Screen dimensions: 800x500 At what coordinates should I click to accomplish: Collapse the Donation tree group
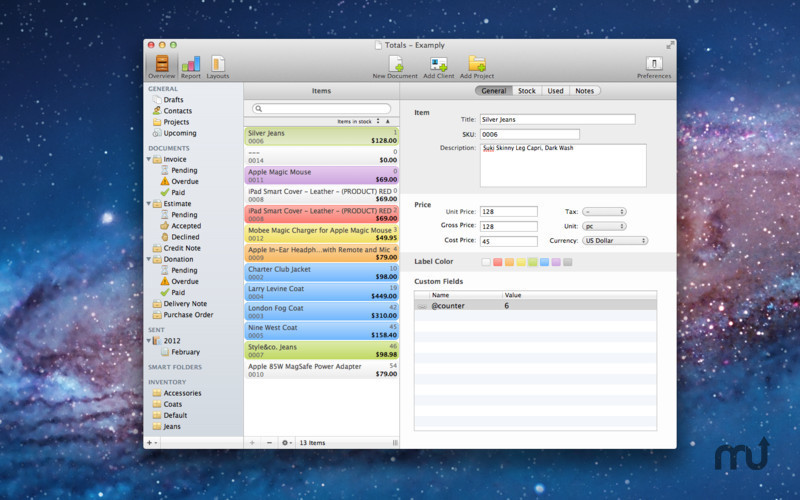click(149, 259)
